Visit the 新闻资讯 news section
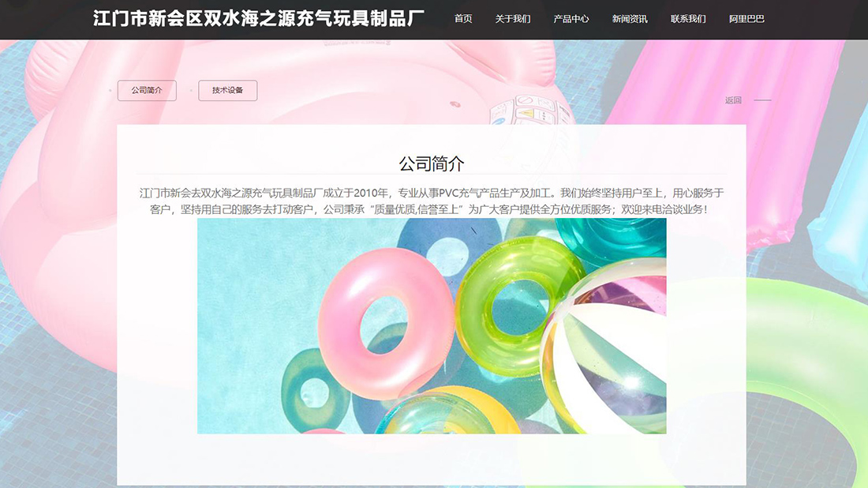This screenshot has width=868, height=488. pyautogui.click(x=629, y=18)
